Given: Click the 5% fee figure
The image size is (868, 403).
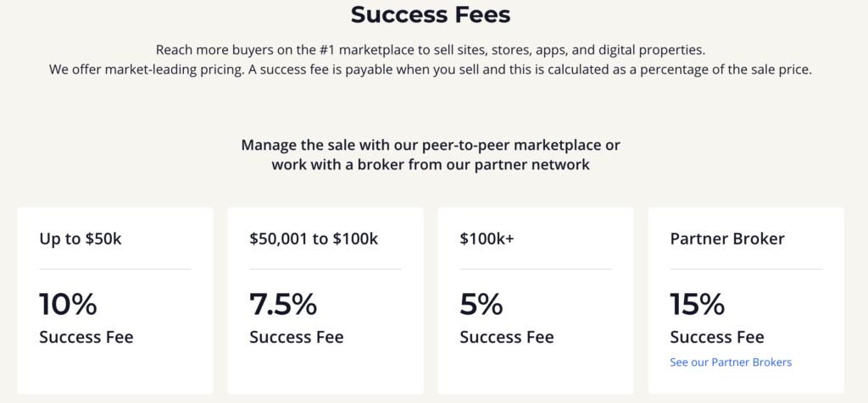Looking at the screenshot, I should (x=481, y=304).
